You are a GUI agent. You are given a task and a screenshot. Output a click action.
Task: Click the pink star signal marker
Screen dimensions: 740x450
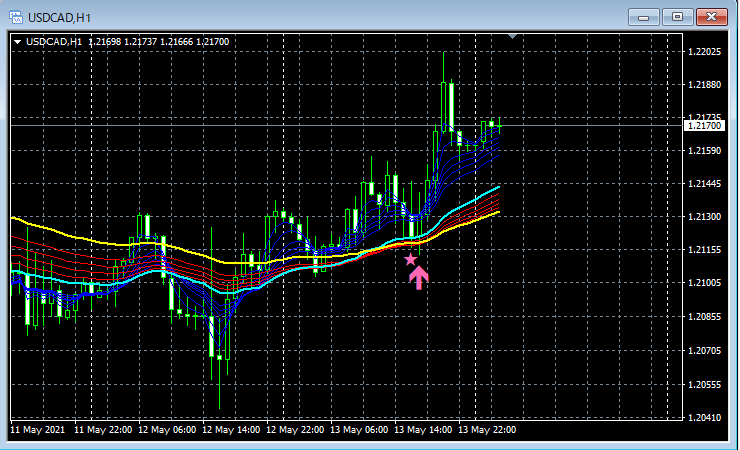click(411, 259)
